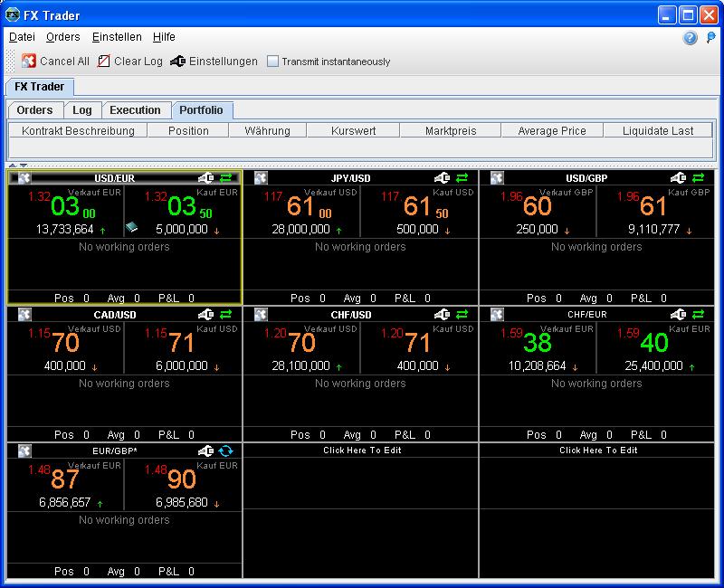Click the Kauf GBP price in USD/GBP

click(x=653, y=206)
